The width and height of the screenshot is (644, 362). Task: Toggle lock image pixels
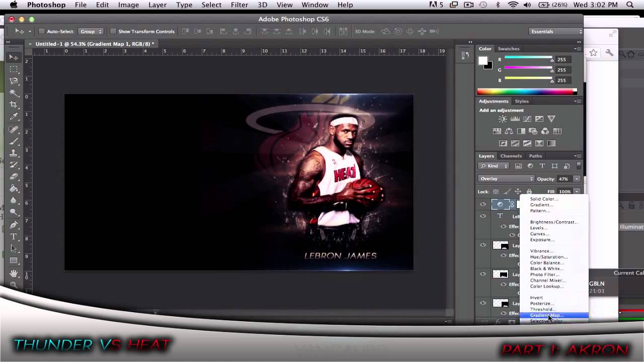point(507,192)
